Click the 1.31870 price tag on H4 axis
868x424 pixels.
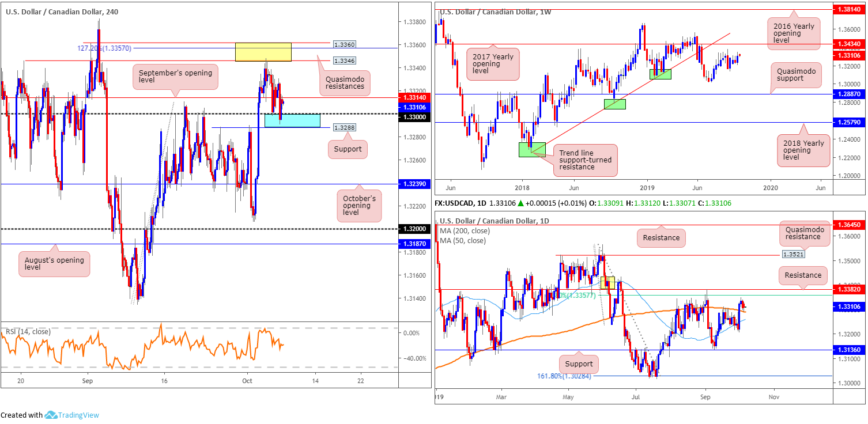pos(416,244)
